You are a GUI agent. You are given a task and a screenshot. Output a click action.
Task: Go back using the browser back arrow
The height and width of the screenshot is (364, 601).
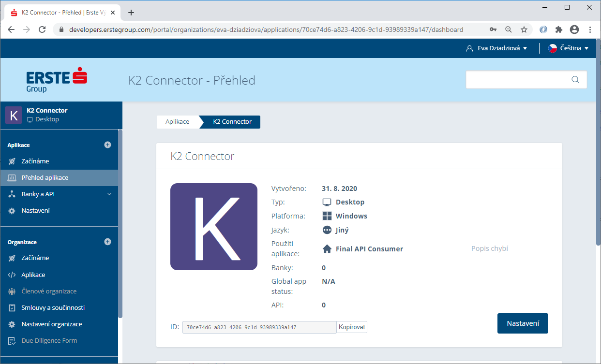[11, 29]
